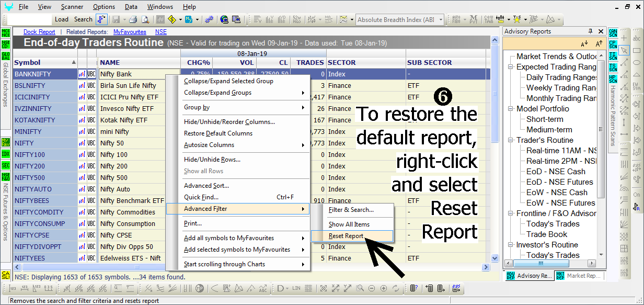Open the File menu
Screen dimensions: 644x305
24,7
